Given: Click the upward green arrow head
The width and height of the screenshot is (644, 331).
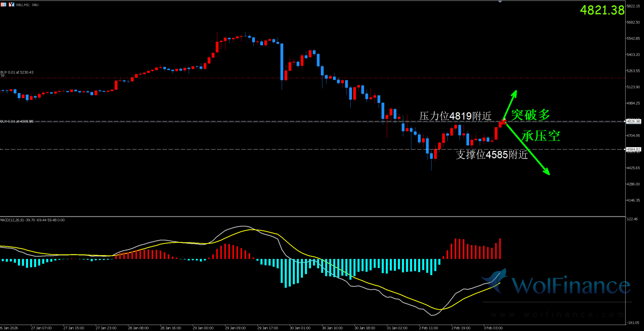Looking at the screenshot, I should pyautogui.click(x=515, y=93).
